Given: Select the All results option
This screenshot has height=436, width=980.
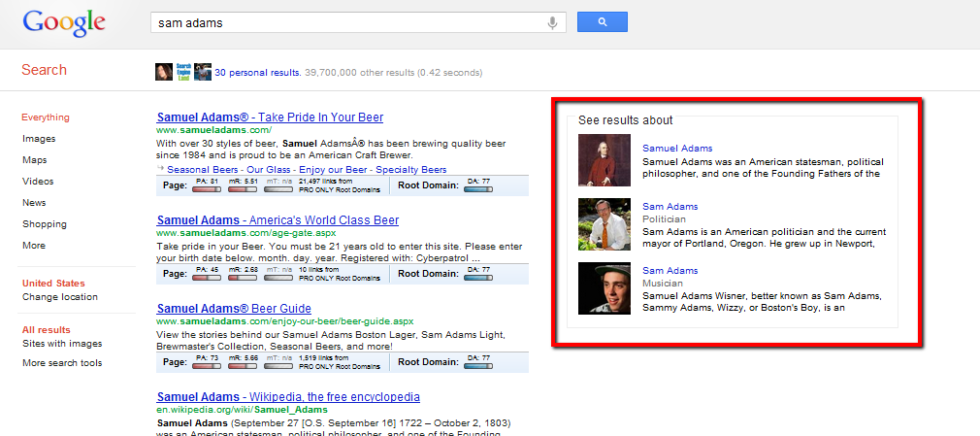Looking at the screenshot, I should tap(47, 329).
